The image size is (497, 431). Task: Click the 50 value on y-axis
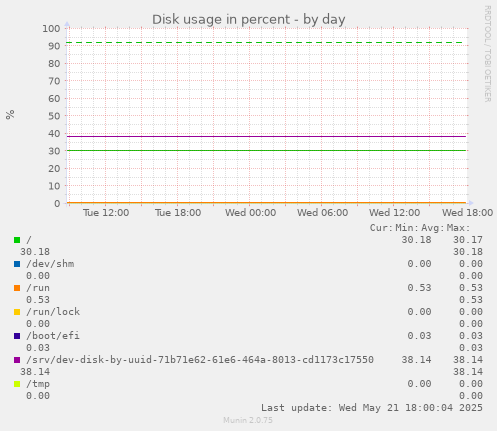[54, 116]
